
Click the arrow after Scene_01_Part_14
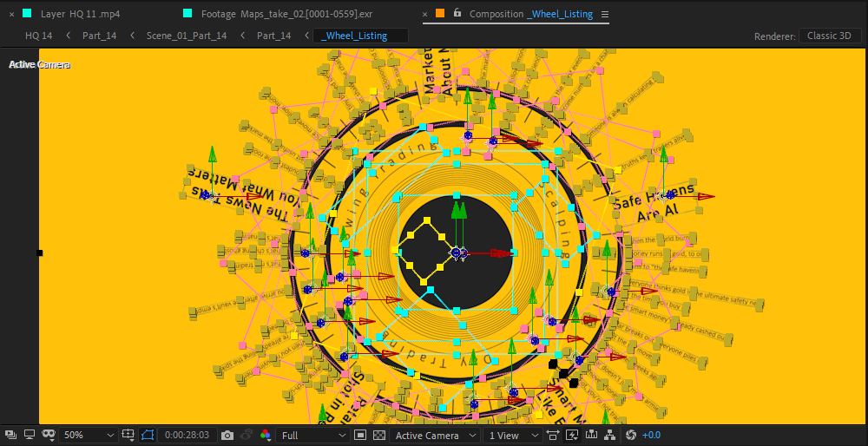point(242,36)
